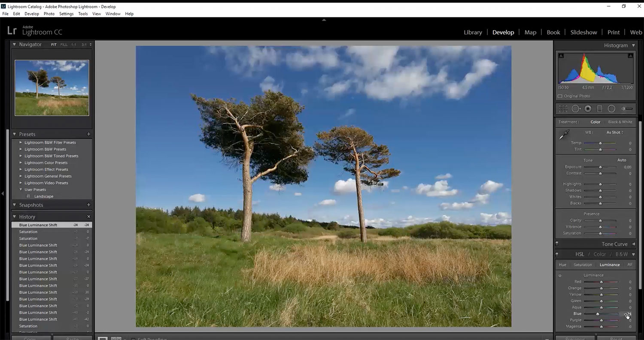Select the Crop Overlay tool
644x340 pixels.
pyautogui.click(x=563, y=109)
